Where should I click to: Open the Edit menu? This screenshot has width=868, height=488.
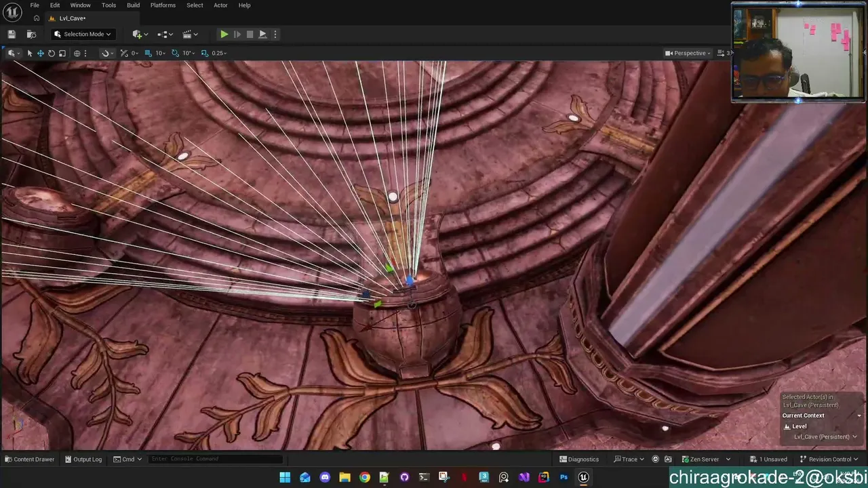click(x=55, y=5)
